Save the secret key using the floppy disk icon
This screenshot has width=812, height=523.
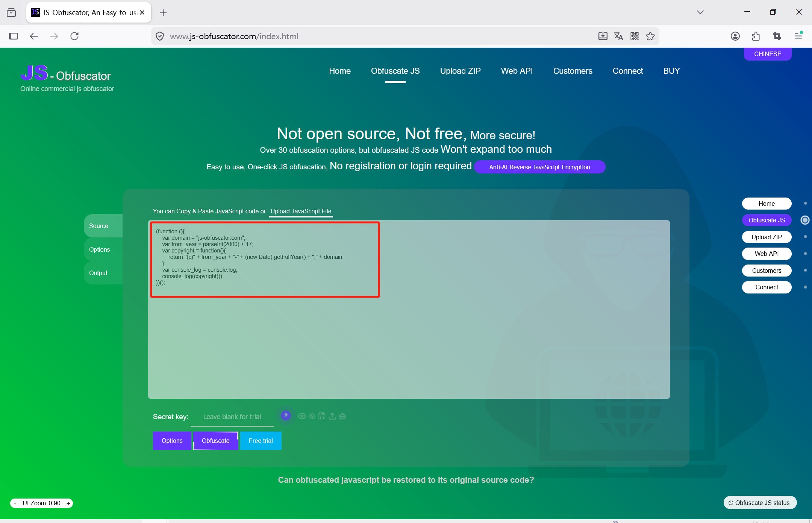pyautogui.click(x=322, y=416)
